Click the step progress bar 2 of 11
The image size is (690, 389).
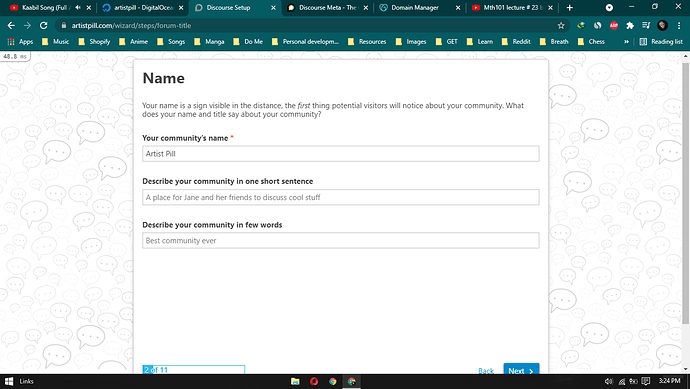(x=194, y=370)
